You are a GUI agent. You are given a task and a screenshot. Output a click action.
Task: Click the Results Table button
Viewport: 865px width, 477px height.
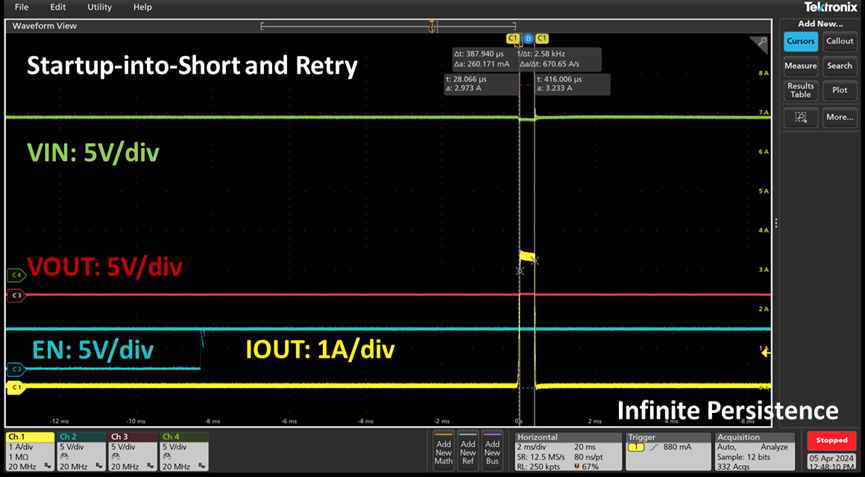pos(800,90)
